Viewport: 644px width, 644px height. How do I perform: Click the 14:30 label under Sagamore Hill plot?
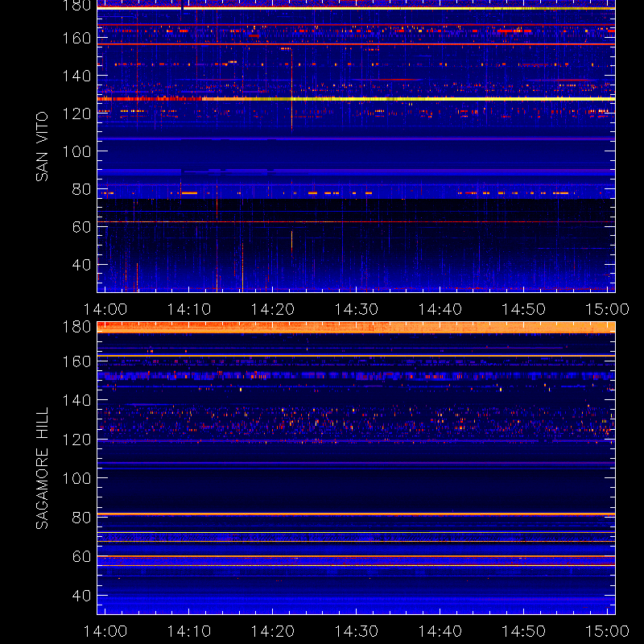click(x=356, y=631)
